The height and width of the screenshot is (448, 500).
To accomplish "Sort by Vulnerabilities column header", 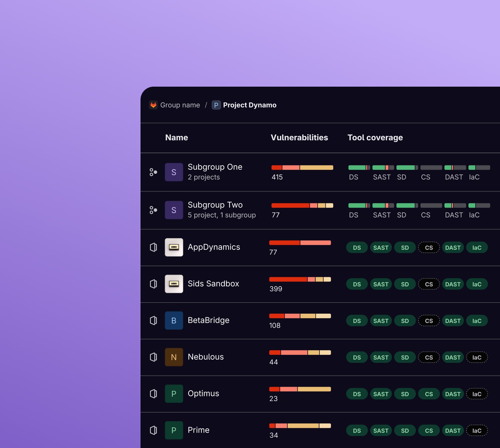I will pyautogui.click(x=299, y=137).
